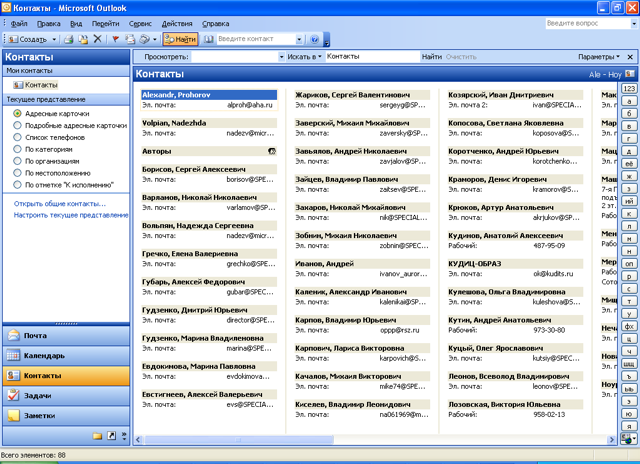This screenshot has width=640, height=464.
Task: Click the red follow-up flag icon
Action: pyautogui.click(x=116, y=39)
